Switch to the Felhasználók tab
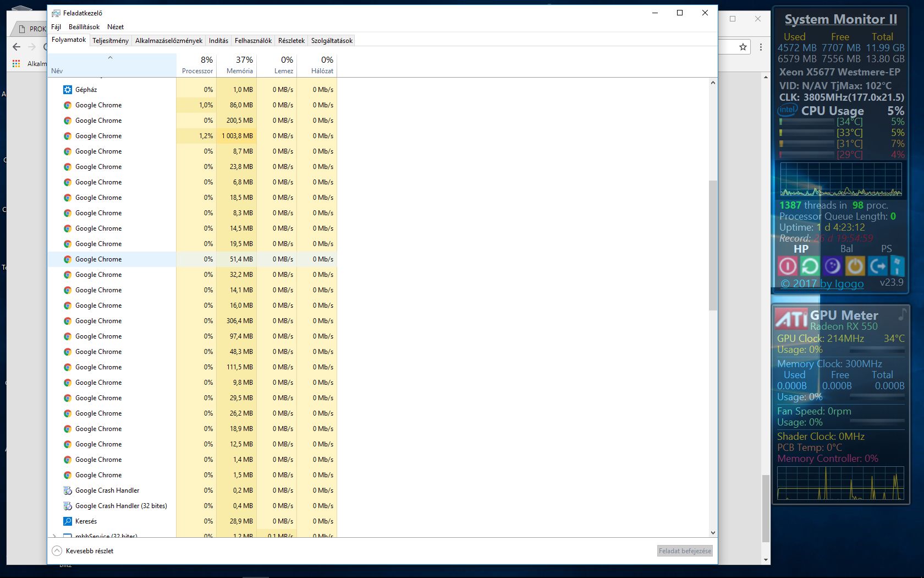Viewport: 924px width, 578px height. point(253,41)
